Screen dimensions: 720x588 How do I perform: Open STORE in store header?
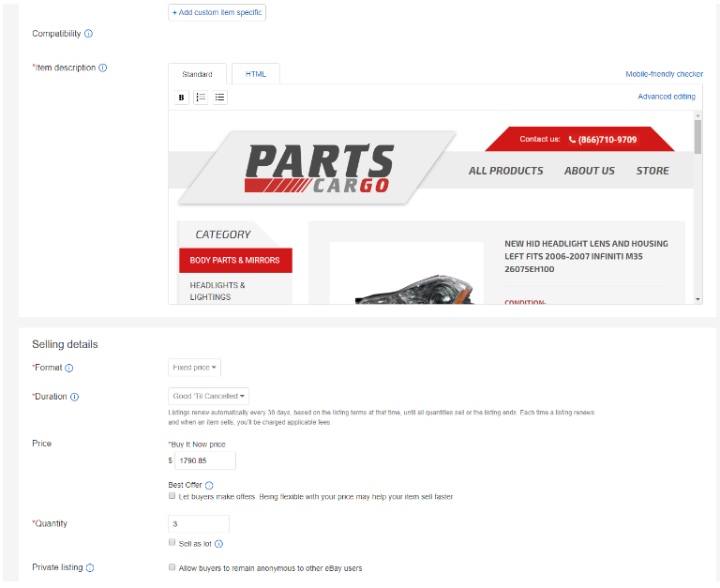tap(652, 171)
